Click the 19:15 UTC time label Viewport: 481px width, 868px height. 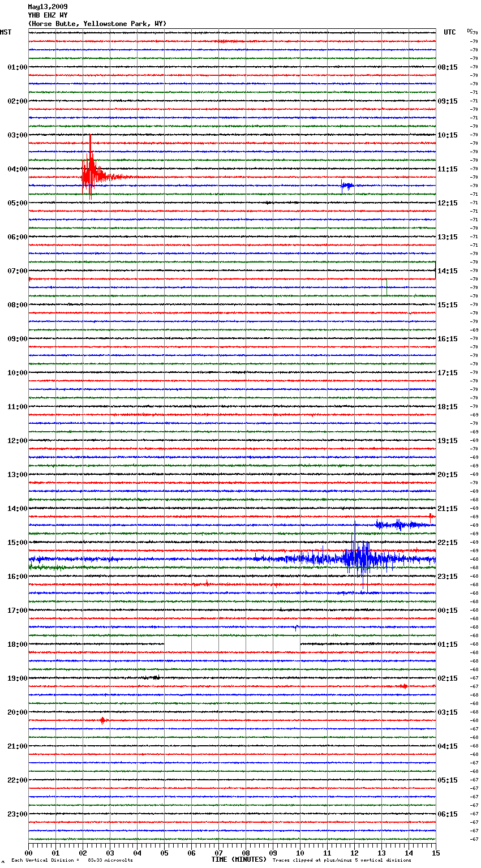point(448,441)
